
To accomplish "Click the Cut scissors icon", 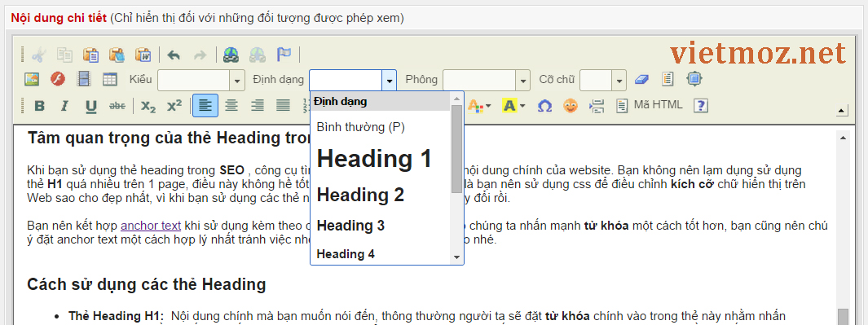I will [x=39, y=55].
